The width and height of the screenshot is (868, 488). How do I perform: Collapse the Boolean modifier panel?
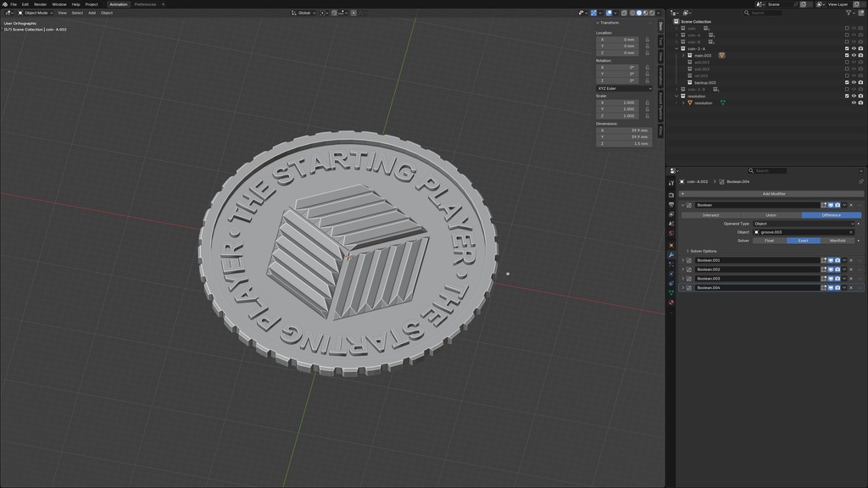[682, 205]
